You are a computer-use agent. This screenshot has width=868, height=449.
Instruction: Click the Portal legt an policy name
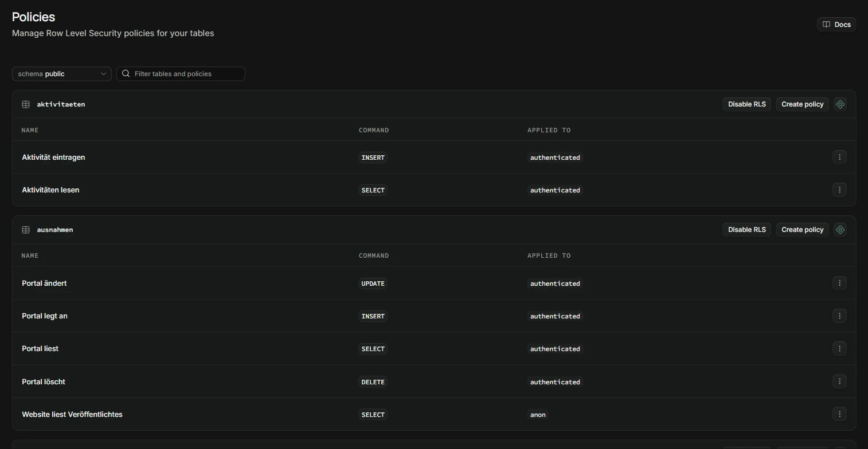pyautogui.click(x=45, y=316)
